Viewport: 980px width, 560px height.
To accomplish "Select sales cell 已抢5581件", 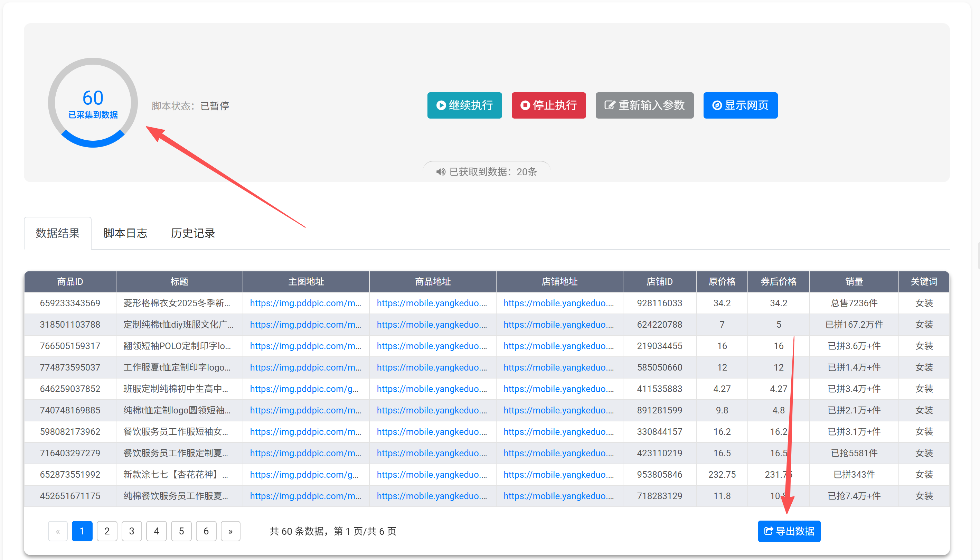I will click(854, 454).
